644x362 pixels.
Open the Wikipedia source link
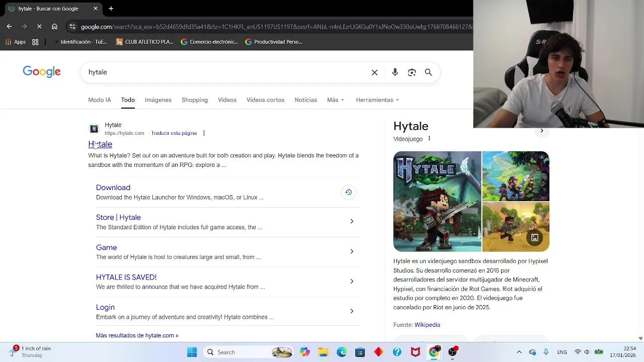coord(427,325)
